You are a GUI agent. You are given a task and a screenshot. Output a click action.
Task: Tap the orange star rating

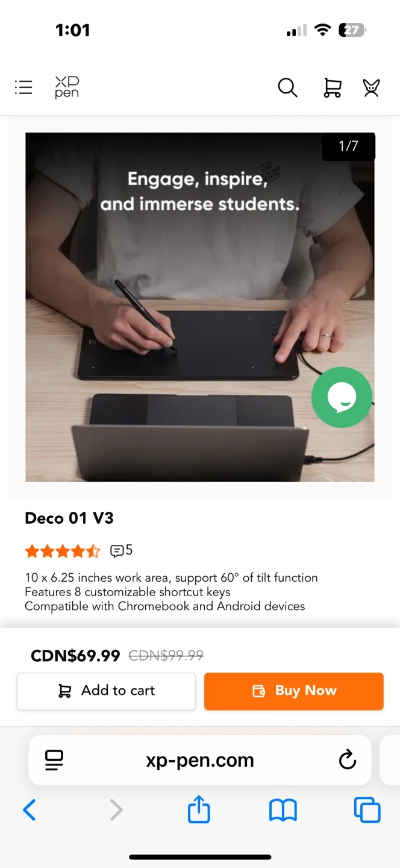[x=63, y=551]
